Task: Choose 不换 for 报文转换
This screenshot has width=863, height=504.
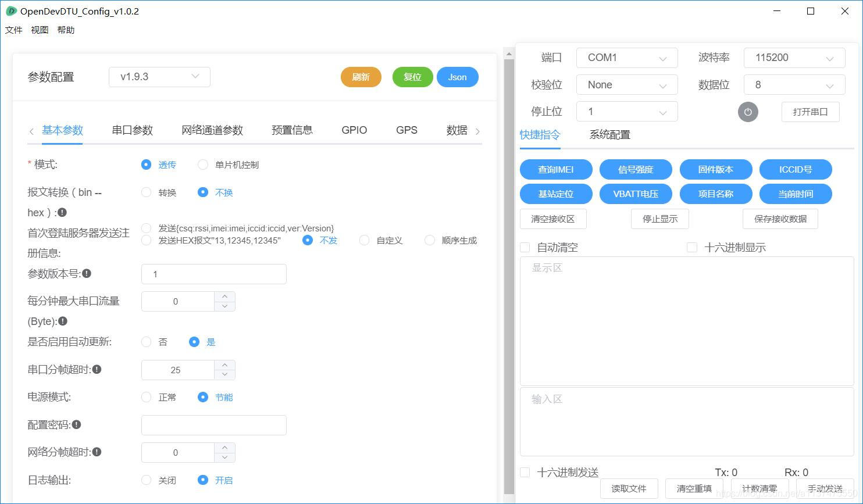Action: [203, 192]
